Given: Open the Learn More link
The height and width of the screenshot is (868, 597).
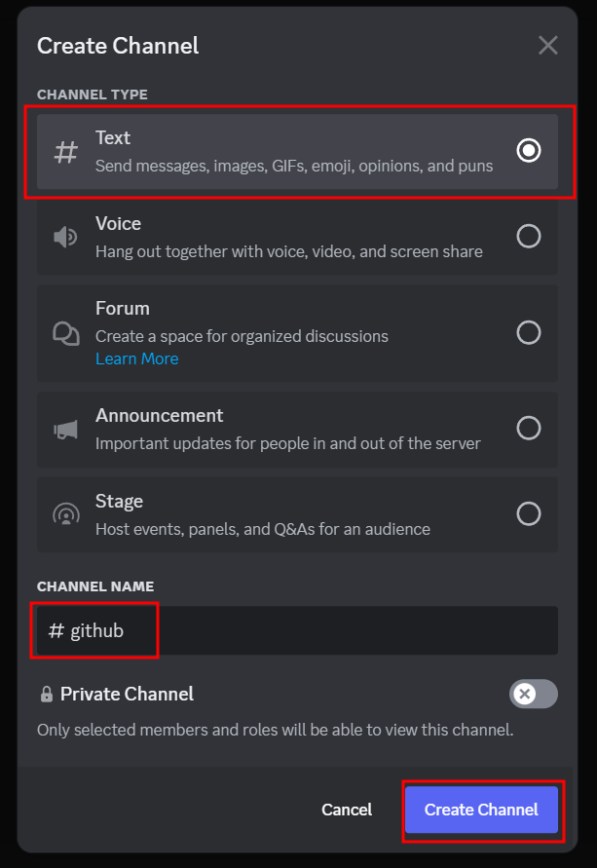Looking at the screenshot, I should pyautogui.click(x=136, y=359).
